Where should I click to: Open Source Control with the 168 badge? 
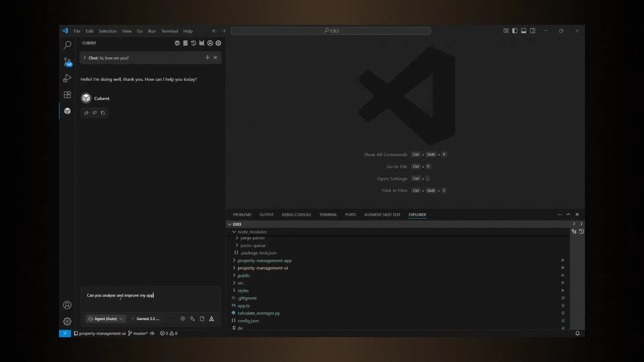67,62
